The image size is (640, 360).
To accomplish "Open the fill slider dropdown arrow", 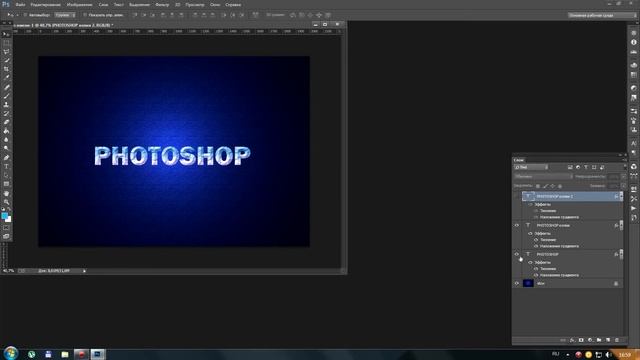I will (x=623, y=186).
